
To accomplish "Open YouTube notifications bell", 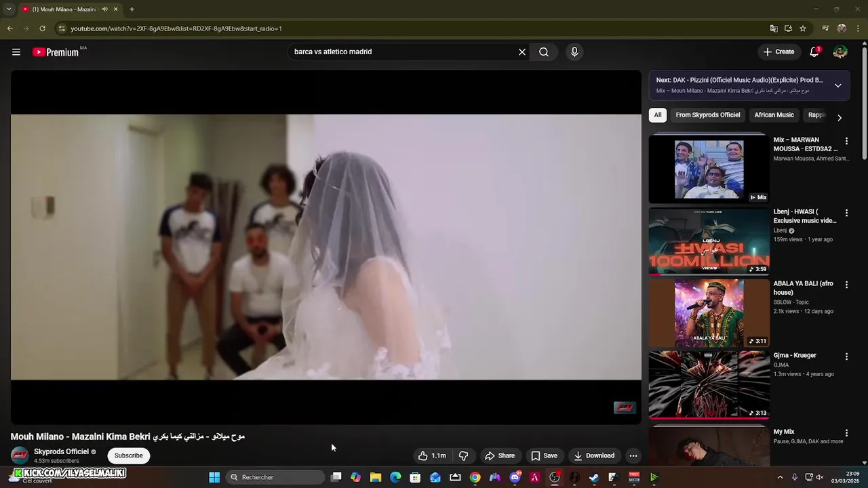I will click(x=814, y=52).
